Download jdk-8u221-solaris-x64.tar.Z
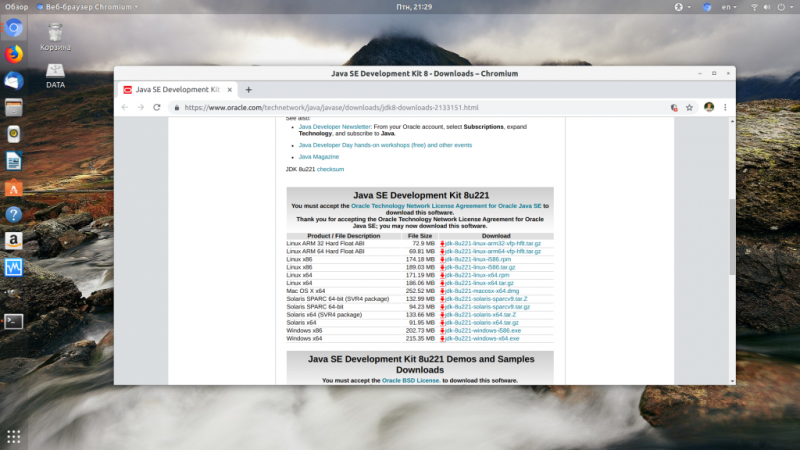 click(x=480, y=315)
